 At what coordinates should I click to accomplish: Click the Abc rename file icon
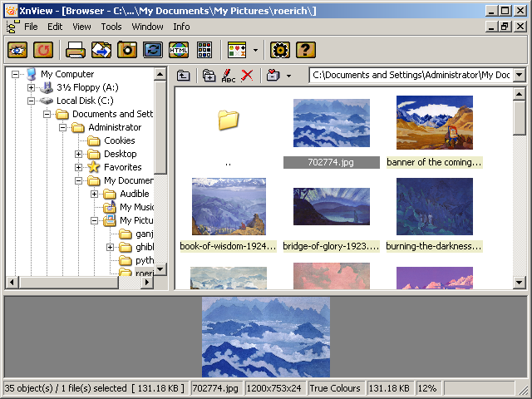tap(228, 76)
